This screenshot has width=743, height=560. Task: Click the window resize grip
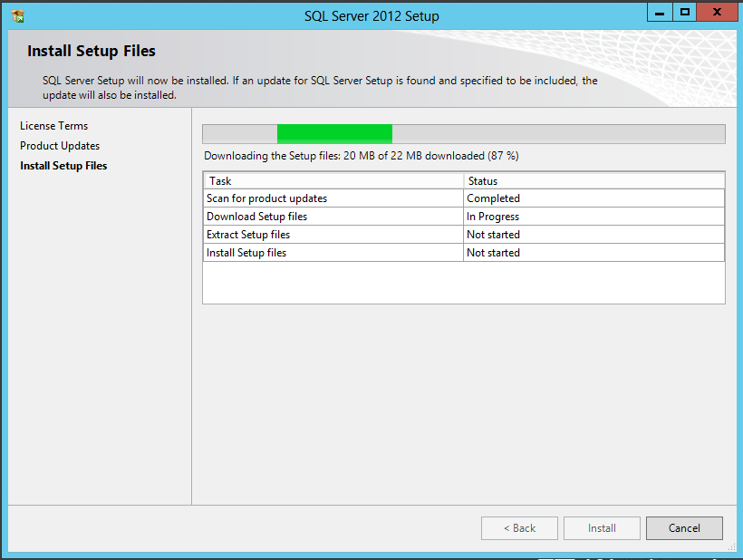pyautogui.click(x=731, y=546)
